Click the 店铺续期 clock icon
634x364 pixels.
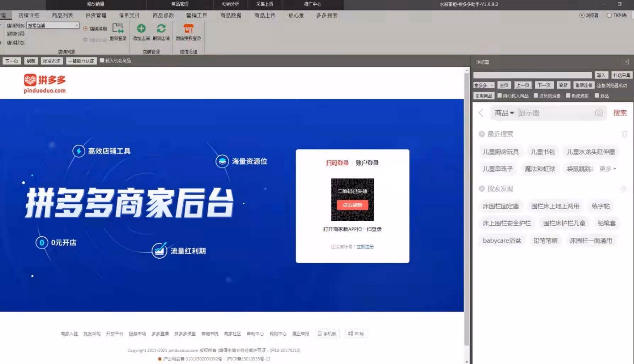(x=85, y=29)
